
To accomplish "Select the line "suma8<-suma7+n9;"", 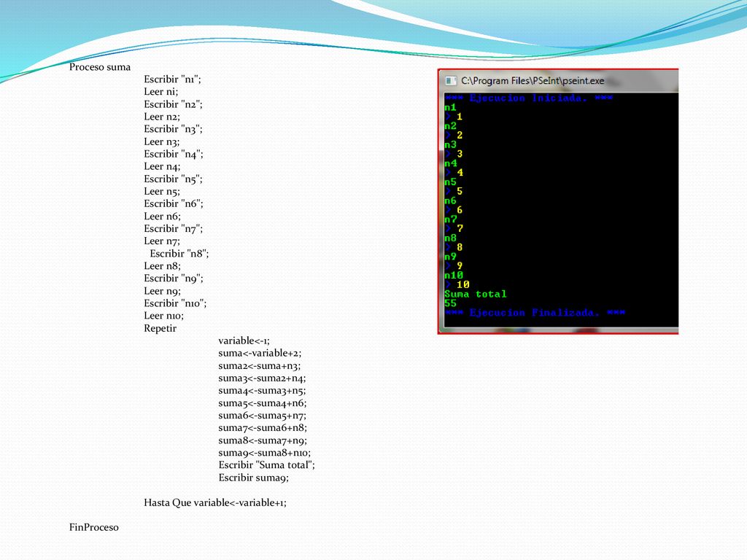I will tap(263, 440).
